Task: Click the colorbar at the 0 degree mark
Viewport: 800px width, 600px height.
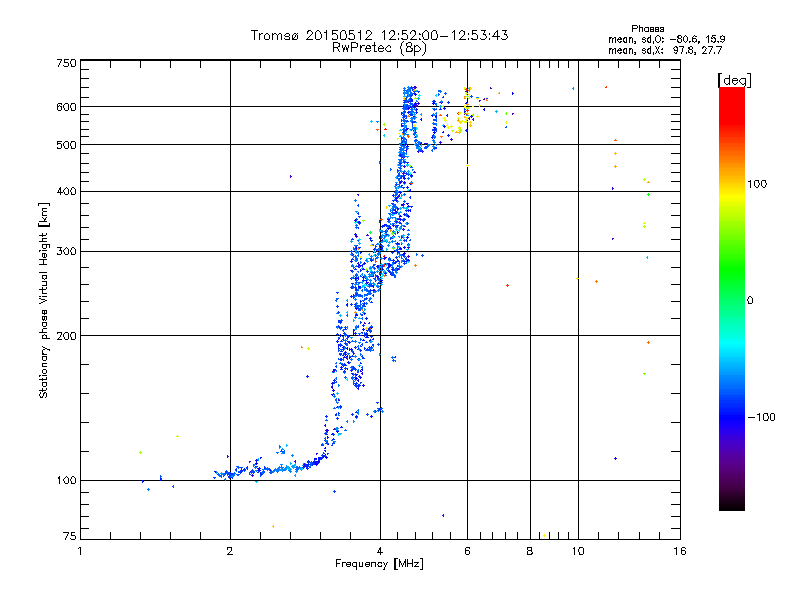Action: coord(732,300)
